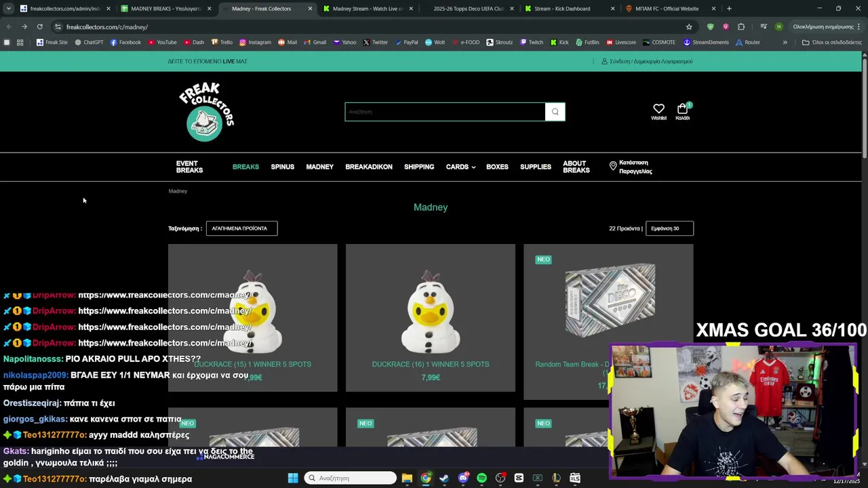
Task: Switch to the freakcollectors.com/admin tab
Action: pyautogui.click(x=64, y=9)
